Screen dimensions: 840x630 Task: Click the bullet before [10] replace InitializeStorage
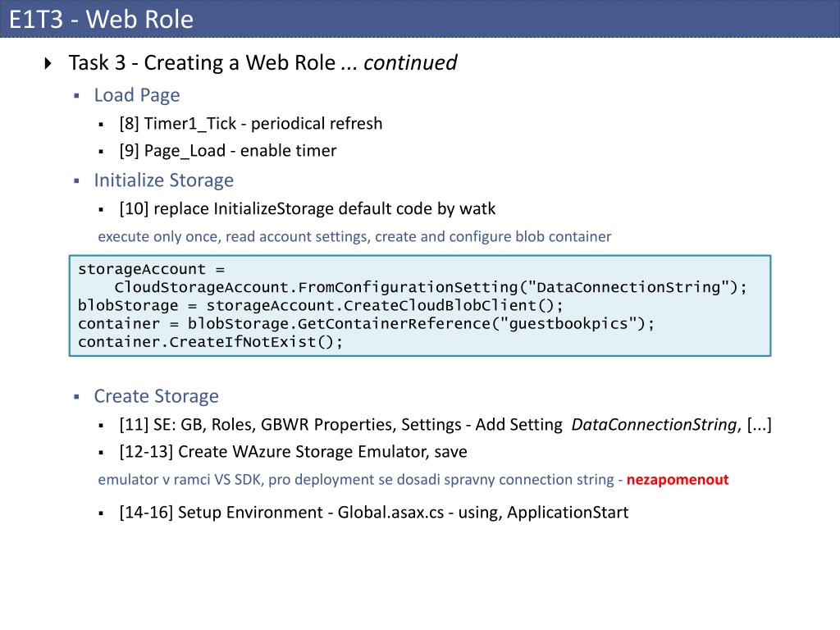pos(101,210)
